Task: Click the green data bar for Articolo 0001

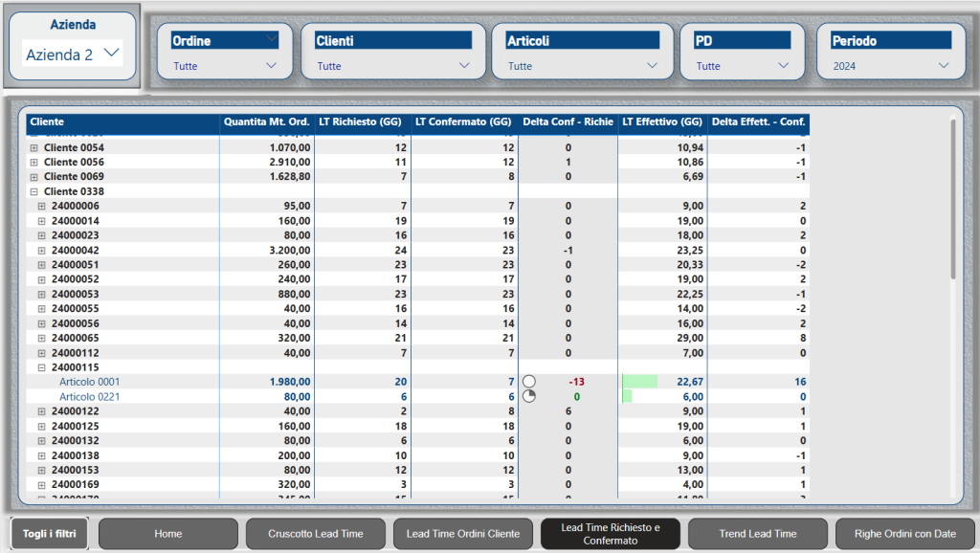Action: [639, 382]
